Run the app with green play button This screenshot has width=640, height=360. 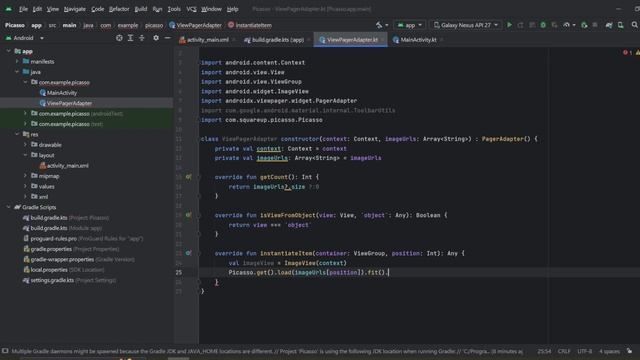pos(509,25)
